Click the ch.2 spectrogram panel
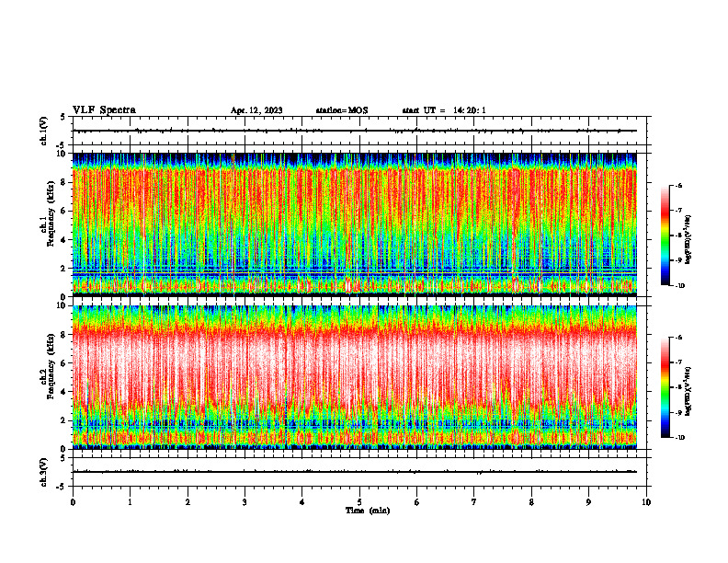The width and height of the screenshot is (728, 563). coord(355,377)
